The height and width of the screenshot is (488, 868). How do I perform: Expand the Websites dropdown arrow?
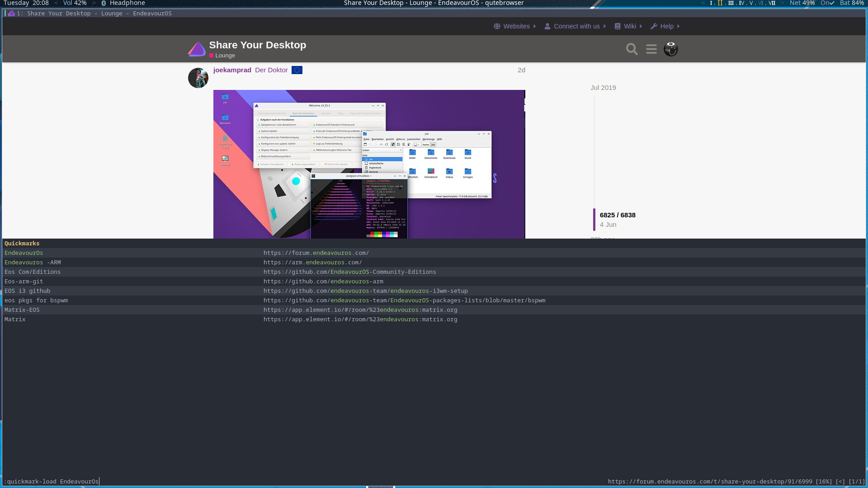[535, 26]
